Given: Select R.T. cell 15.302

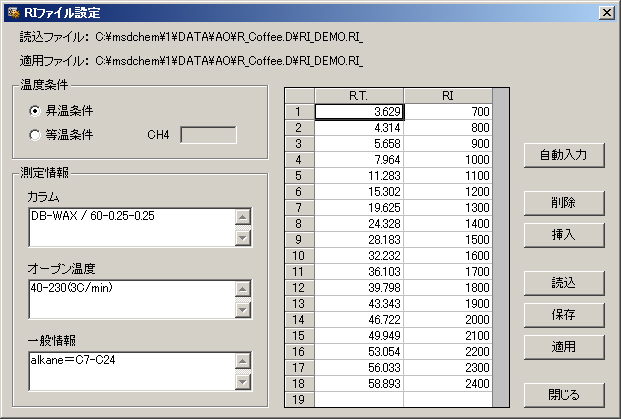Looking at the screenshot, I should (x=359, y=192).
